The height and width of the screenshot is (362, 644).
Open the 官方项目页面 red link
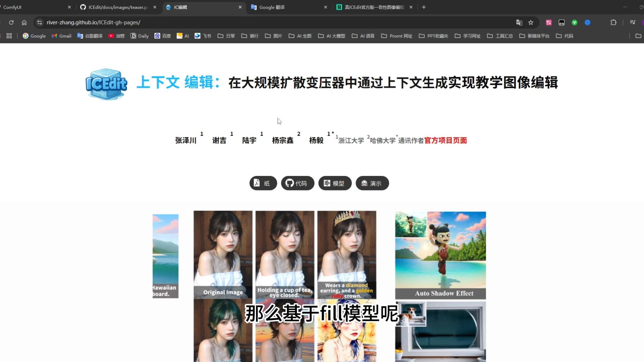[x=445, y=140]
